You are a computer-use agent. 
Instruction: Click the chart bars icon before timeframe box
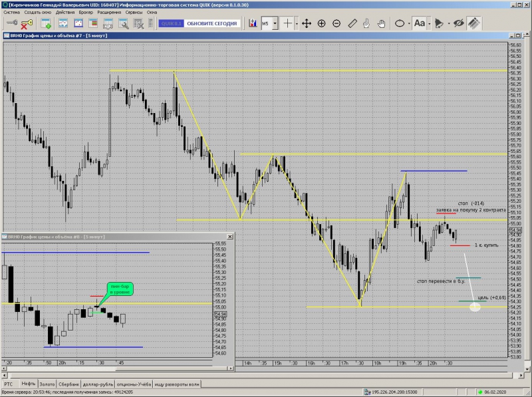[253, 23]
